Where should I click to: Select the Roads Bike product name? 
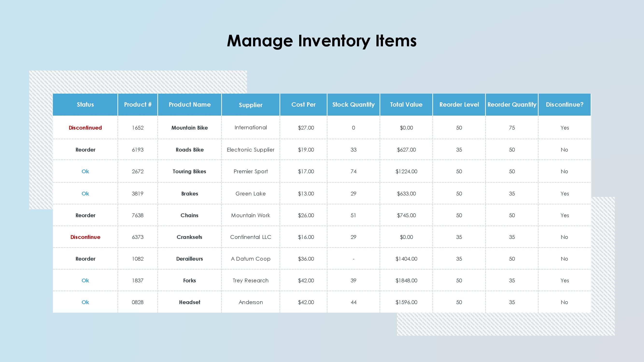pyautogui.click(x=190, y=150)
